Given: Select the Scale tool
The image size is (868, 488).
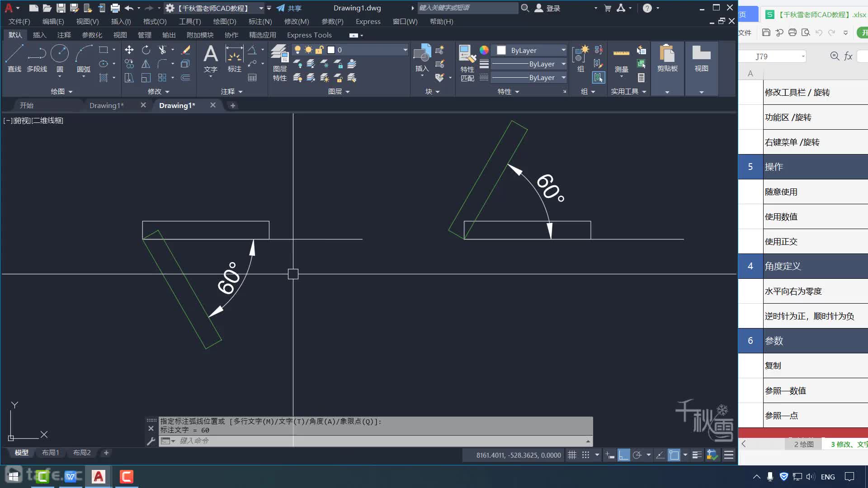Looking at the screenshot, I should click(x=146, y=78).
